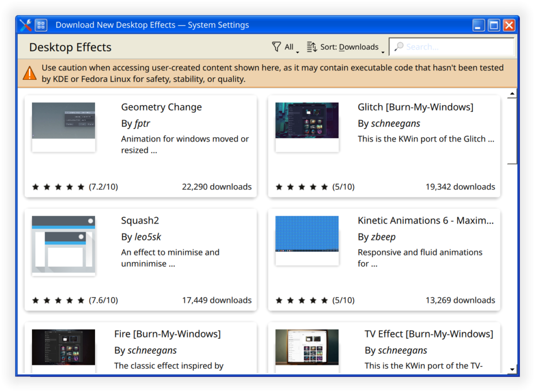Click schneegans under Glitch entry
Image resolution: width=535 pixels, height=392 pixels.
click(x=396, y=123)
